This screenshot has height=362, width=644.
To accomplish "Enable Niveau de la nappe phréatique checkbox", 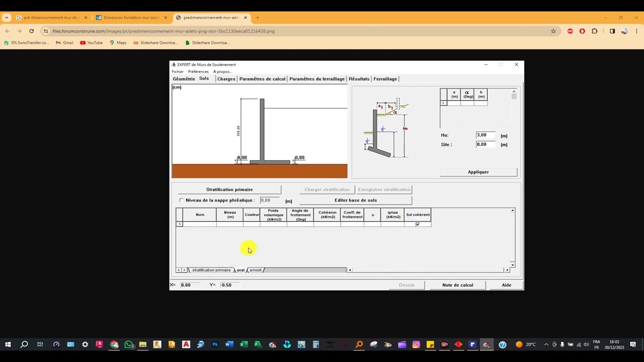I will [182, 200].
